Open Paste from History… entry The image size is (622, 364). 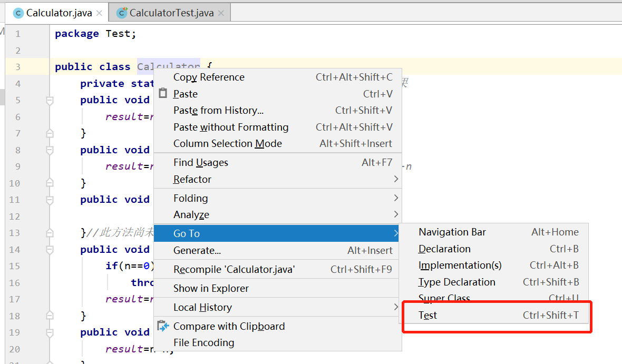point(278,110)
